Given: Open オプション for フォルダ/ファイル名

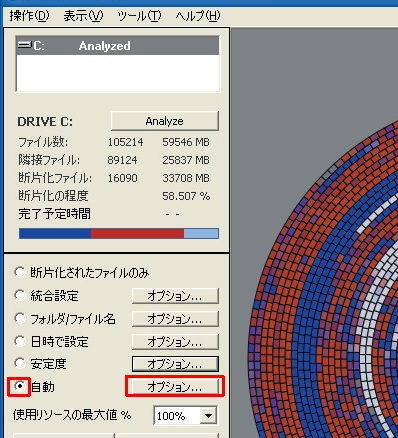Looking at the screenshot, I should [175, 319].
